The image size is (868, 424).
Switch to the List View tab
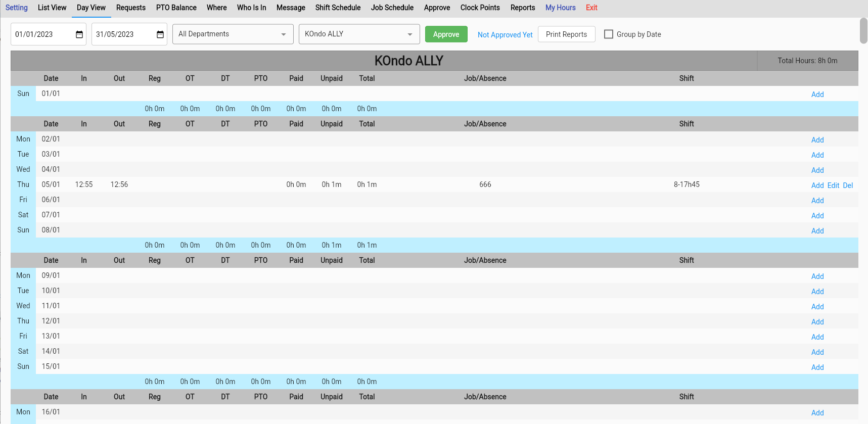pyautogui.click(x=52, y=8)
